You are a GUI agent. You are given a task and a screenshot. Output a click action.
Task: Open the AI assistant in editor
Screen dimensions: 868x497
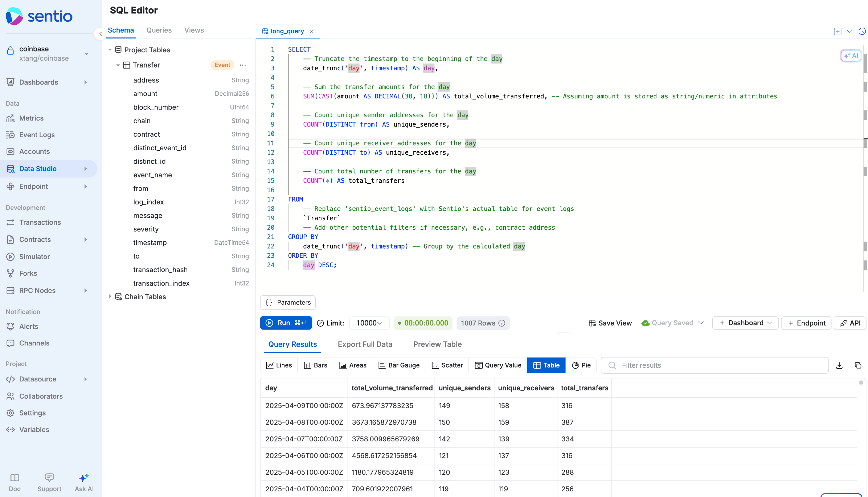click(x=851, y=56)
